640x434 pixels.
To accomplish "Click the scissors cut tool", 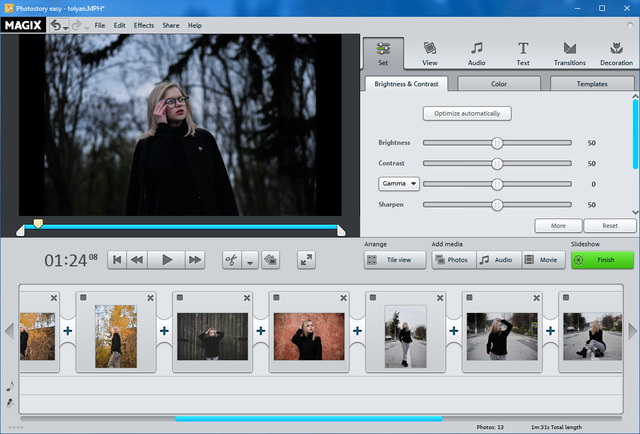I will (231, 260).
